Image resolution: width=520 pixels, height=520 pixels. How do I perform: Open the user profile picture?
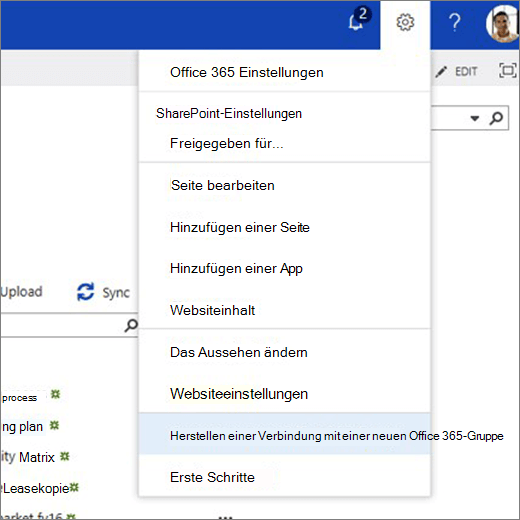(x=502, y=23)
